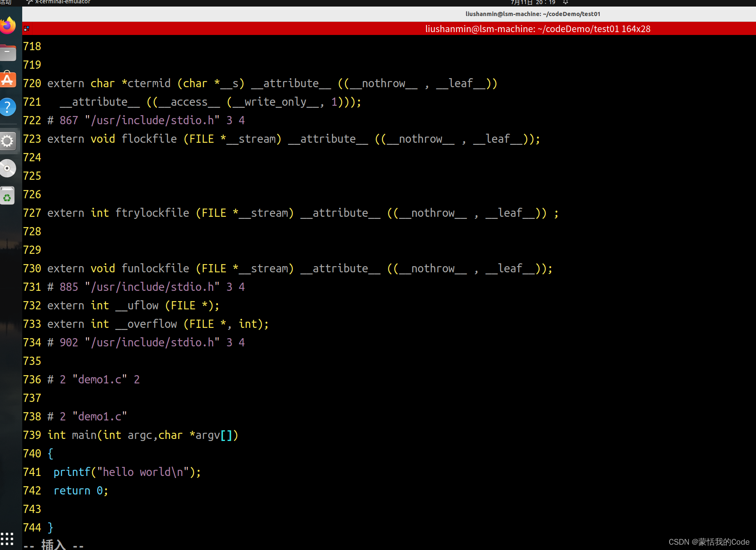Click void keyword on line 730
The width and height of the screenshot is (756, 550).
point(103,269)
